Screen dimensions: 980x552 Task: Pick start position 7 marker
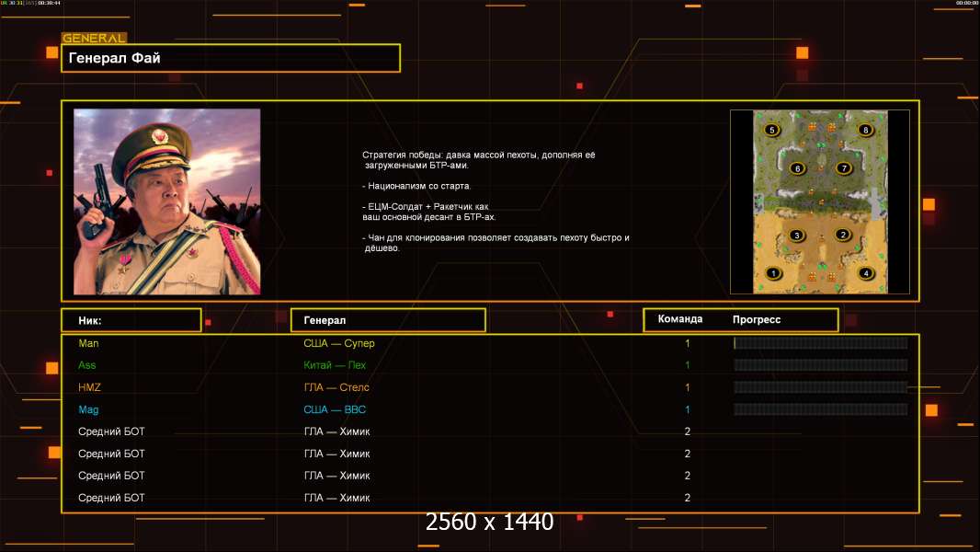(x=843, y=168)
